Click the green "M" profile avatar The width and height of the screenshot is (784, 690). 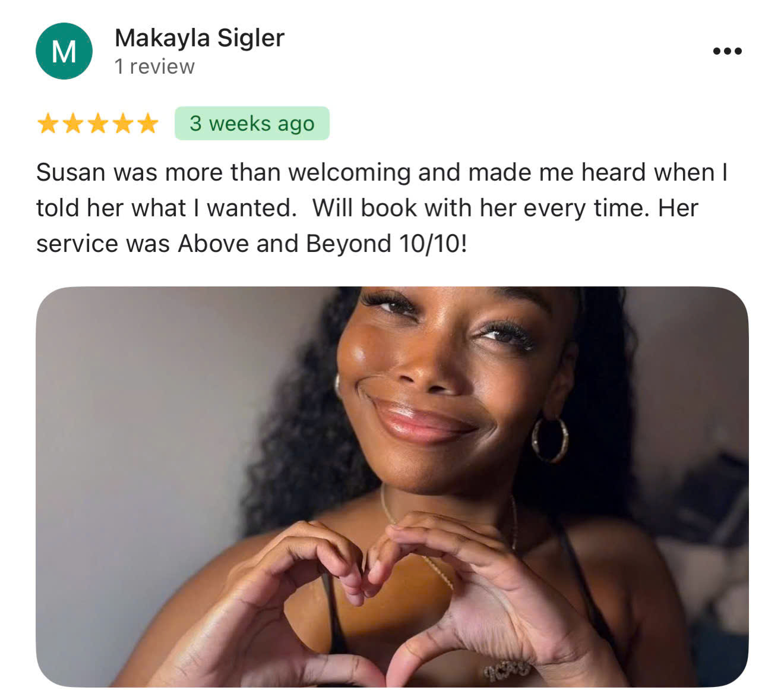tap(64, 51)
